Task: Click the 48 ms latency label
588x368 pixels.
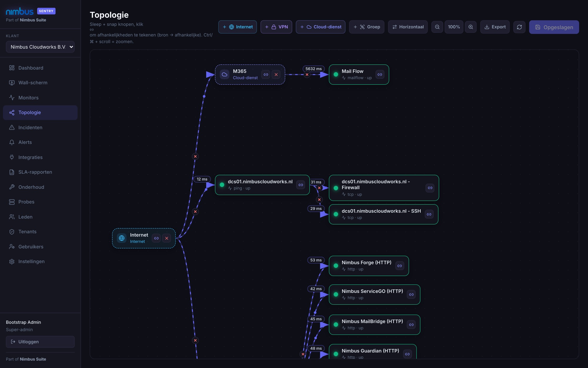Action: point(316,349)
